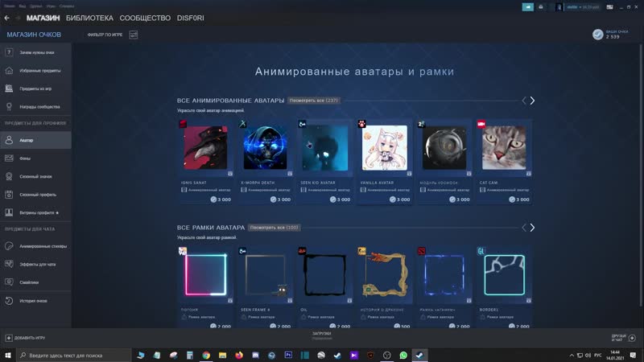Open WhatsApp from the taskbar
Image resolution: width=644 pixels, height=362 pixels.
(x=403, y=356)
